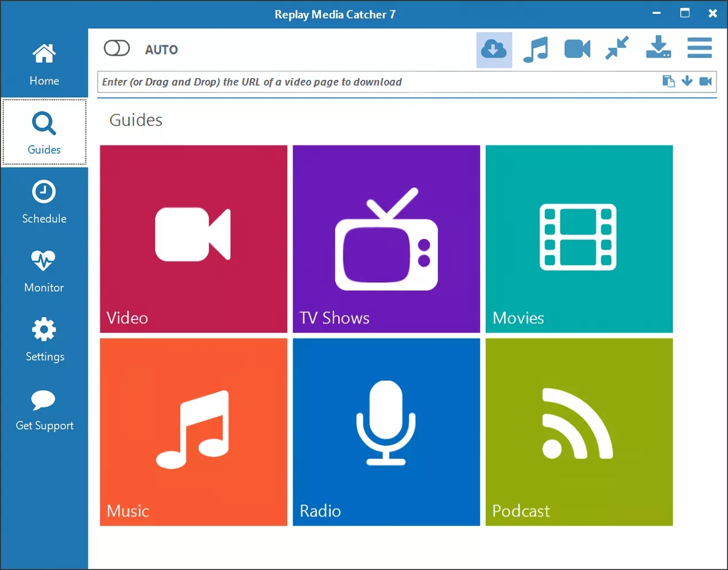Select the green Podcast tile

579,431
